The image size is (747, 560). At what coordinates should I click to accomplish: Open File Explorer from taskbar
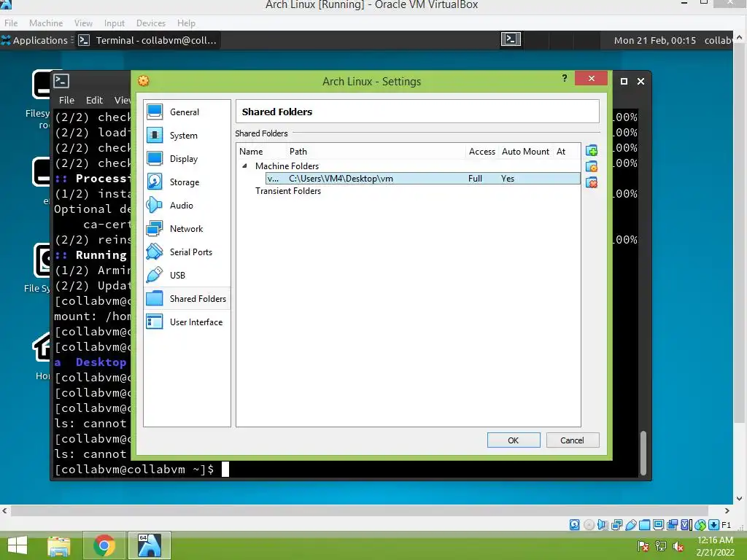coord(58,545)
